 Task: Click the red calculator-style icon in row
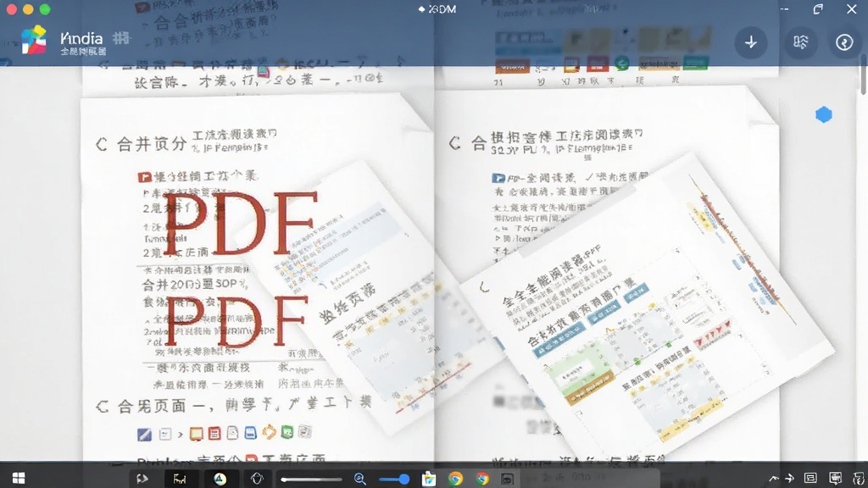click(x=214, y=433)
